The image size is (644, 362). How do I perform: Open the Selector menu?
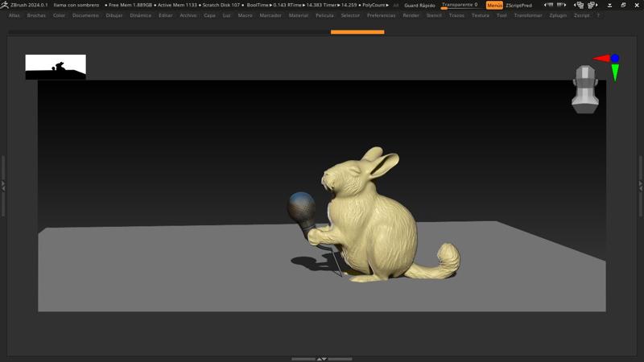[x=350, y=15]
